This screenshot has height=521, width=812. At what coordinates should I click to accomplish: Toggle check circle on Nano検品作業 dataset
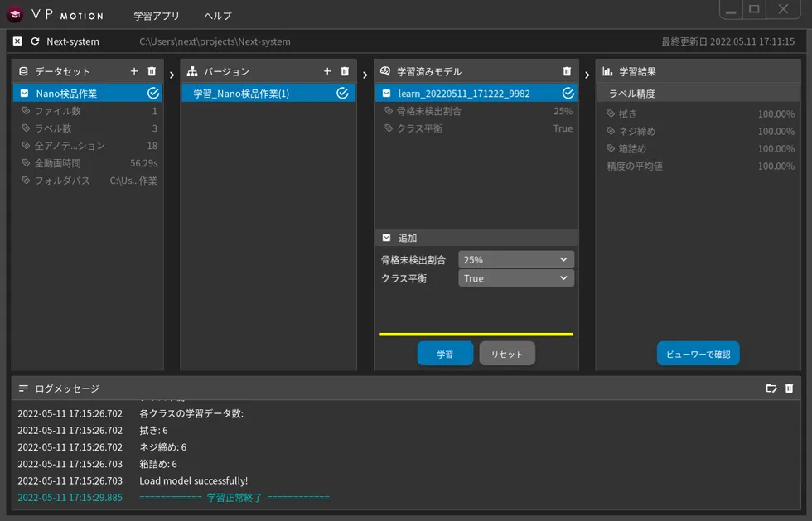click(152, 94)
